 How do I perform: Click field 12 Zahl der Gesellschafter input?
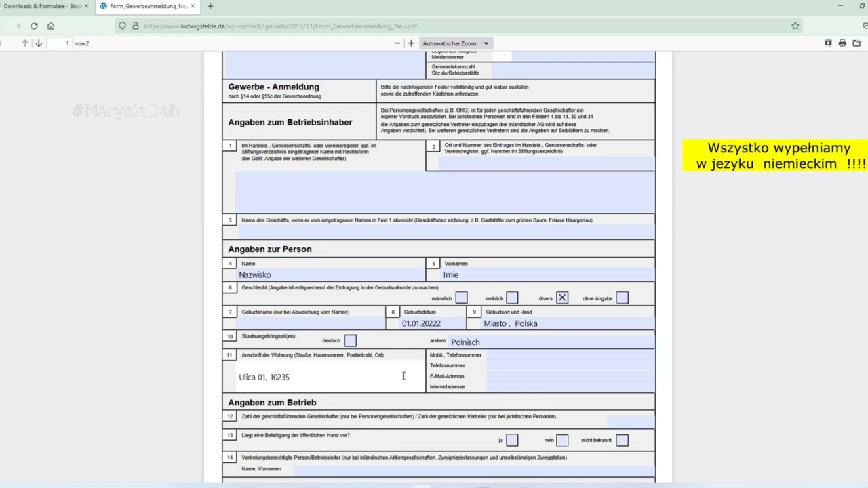point(631,422)
